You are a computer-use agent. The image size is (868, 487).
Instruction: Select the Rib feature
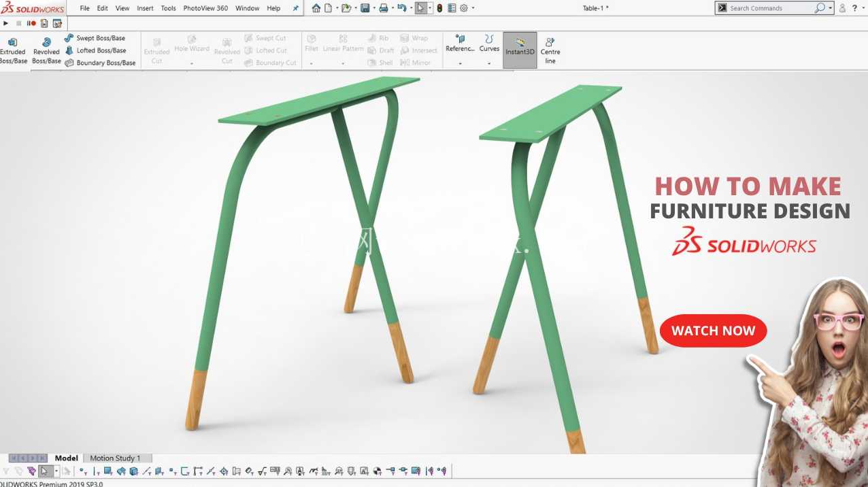pos(378,38)
